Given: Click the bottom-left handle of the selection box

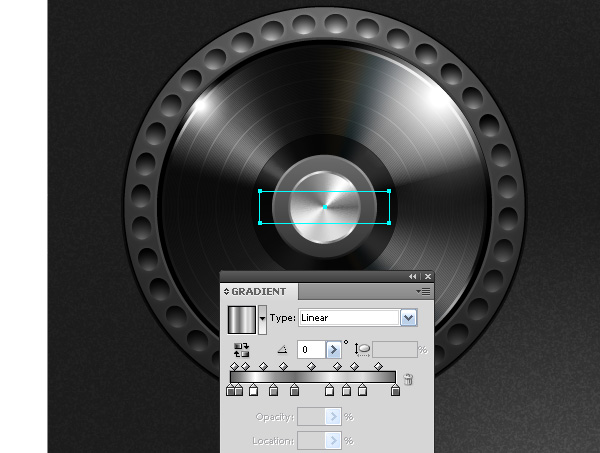Looking at the screenshot, I should [260, 223].
